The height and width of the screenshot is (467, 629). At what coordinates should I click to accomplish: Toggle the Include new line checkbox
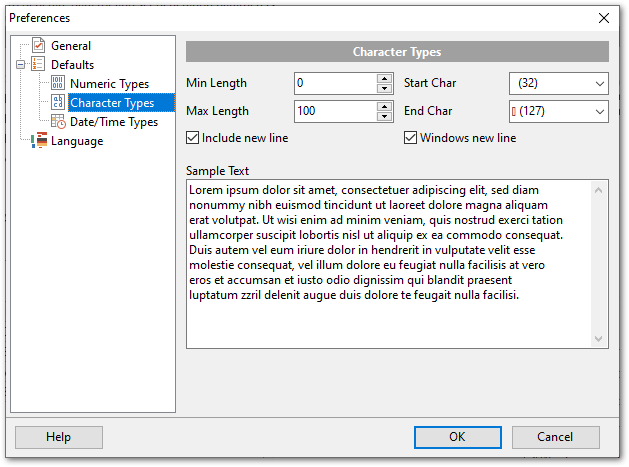193,138
